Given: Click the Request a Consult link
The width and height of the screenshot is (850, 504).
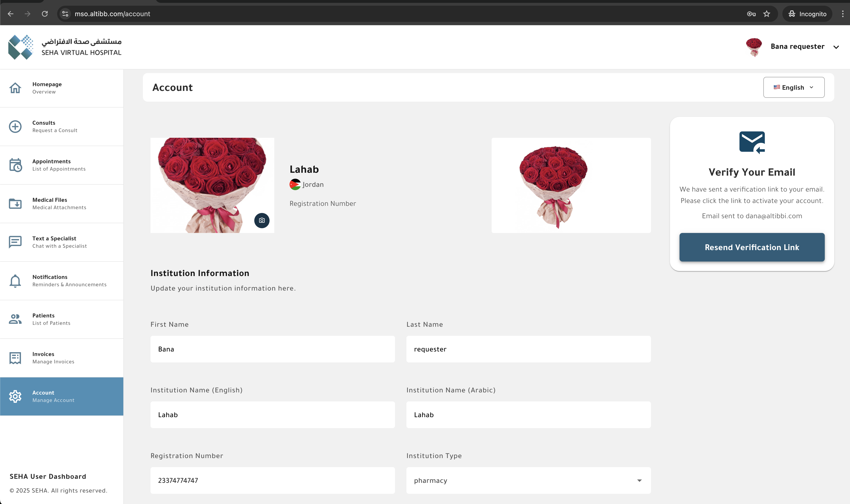Looking at the screenshot, I should tap(55, 130).
